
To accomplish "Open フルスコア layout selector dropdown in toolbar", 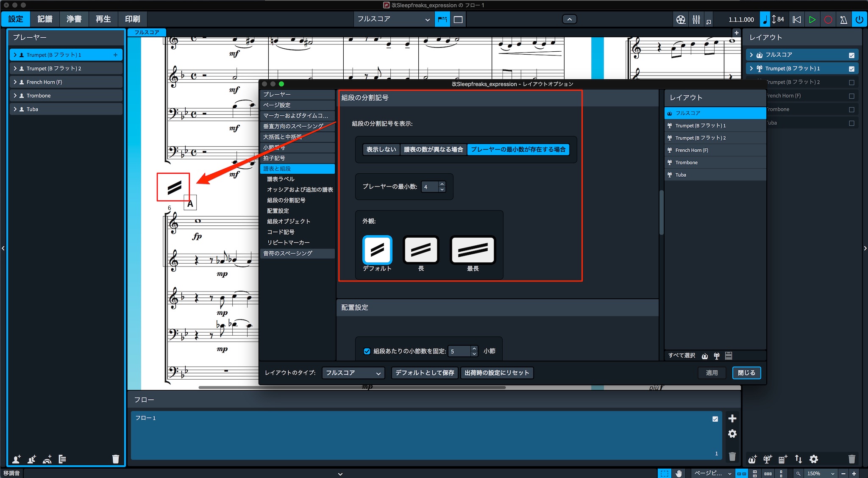I will (x=393, y=19).
